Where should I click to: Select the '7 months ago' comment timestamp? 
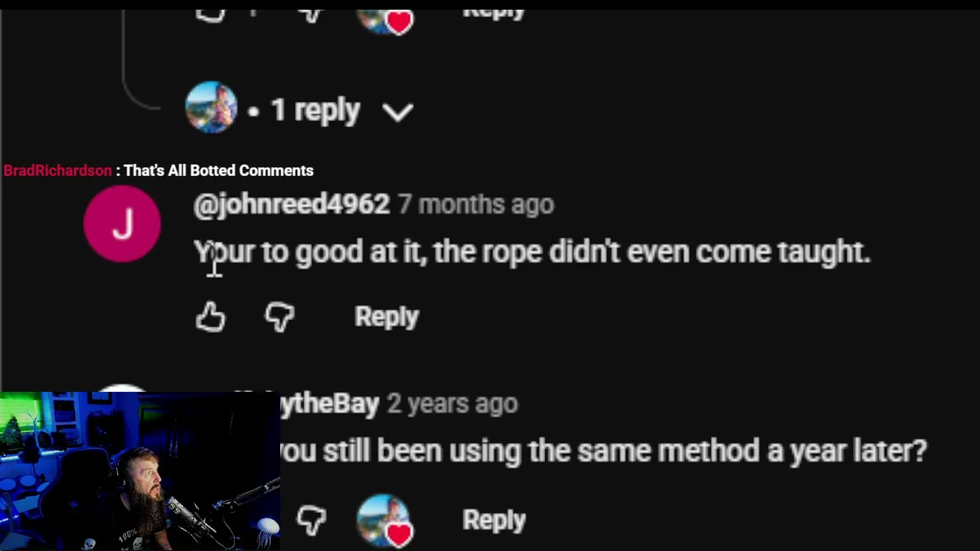coord(475,204)
